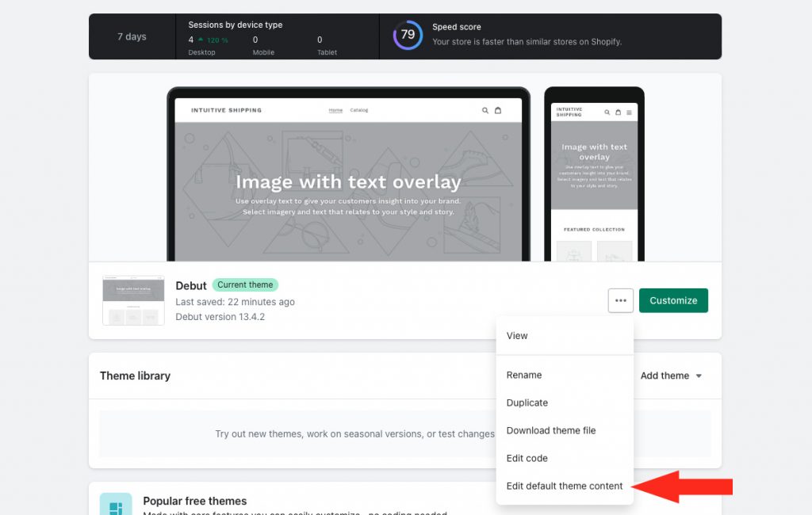The image size is (812, 515).
Task: Click the Home link in desktop preview
Action: (x=335, y=110)
